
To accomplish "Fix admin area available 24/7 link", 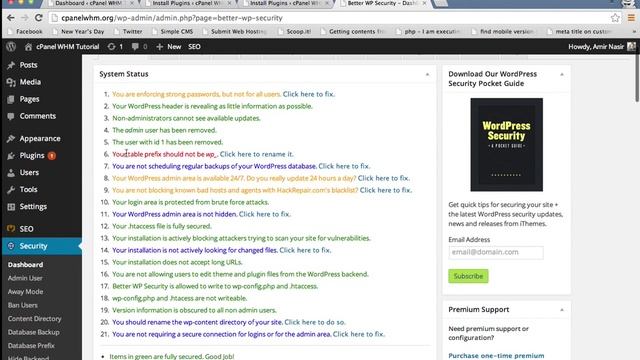I will click(x=384, y=178).
